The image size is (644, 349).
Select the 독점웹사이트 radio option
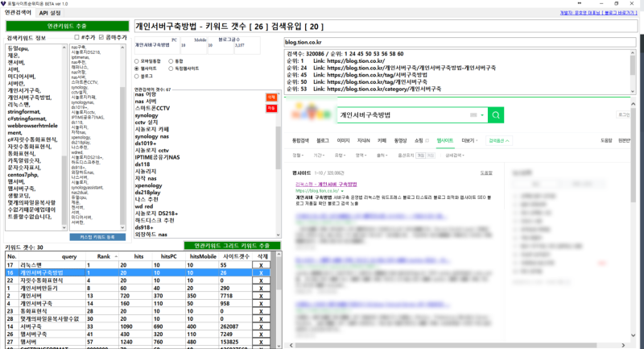tap(171, 69)
